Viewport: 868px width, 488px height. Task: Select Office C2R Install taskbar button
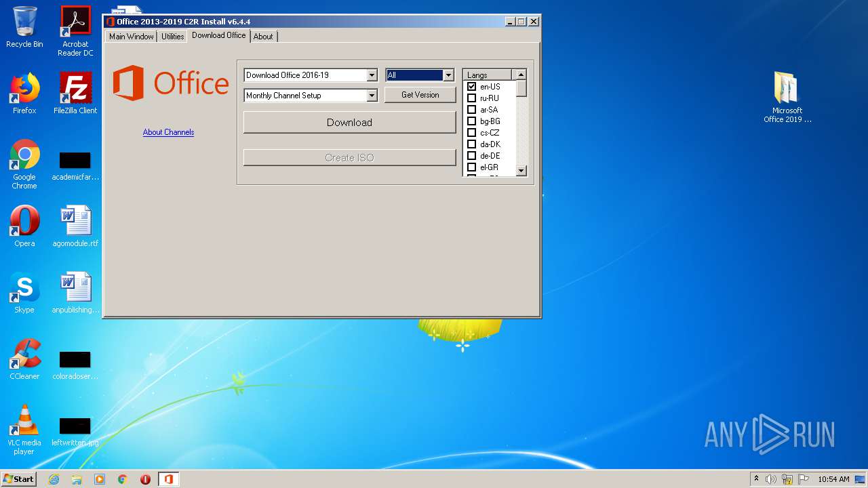point(168,479)
